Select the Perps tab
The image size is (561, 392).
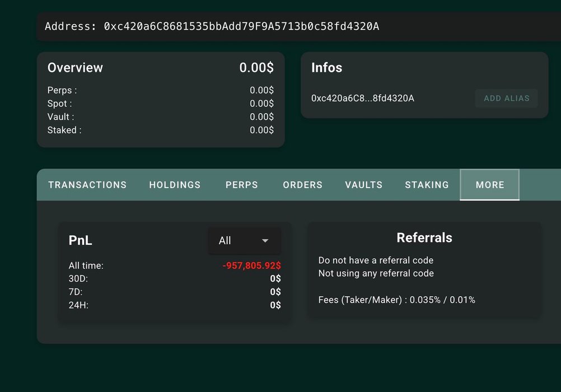pyautogui.click(x=242, y=185)
